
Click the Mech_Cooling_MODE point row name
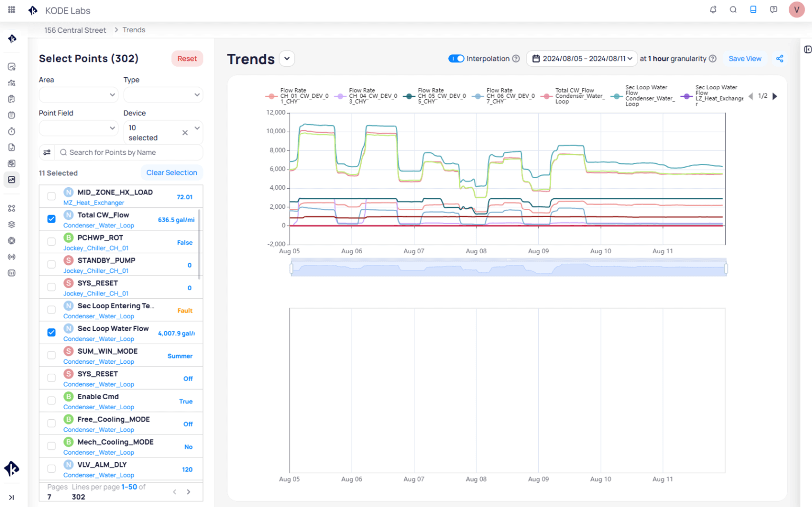pos(116,442)
